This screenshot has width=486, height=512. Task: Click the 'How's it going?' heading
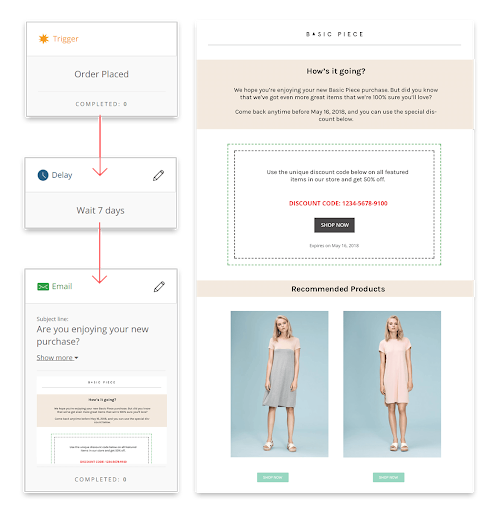pyautogui.click(x=336, y=71)
